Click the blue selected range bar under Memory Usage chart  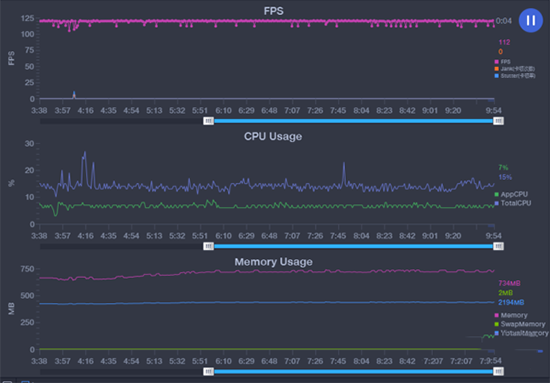tap(353, 371)
